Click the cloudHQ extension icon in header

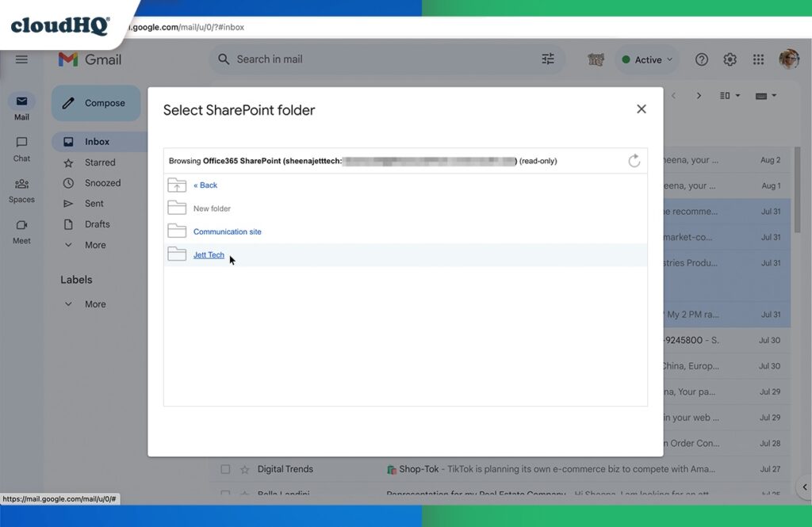click(596, 59)
